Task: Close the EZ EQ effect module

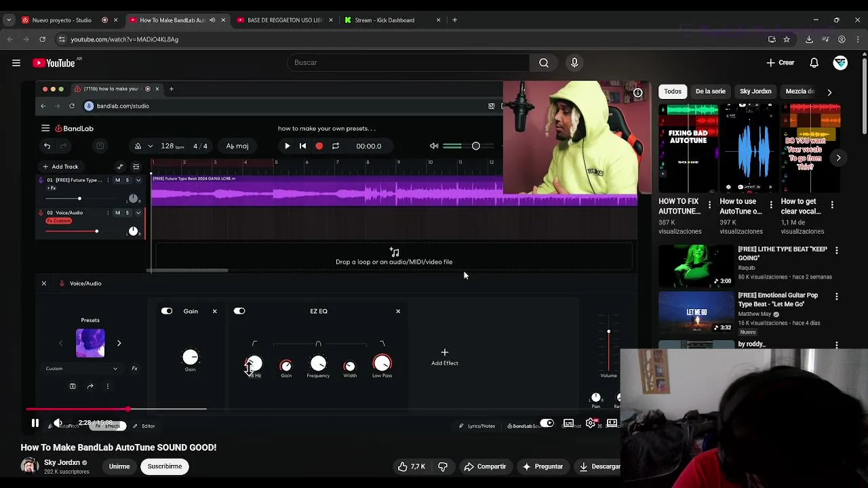Action: (x=398, y=311)
